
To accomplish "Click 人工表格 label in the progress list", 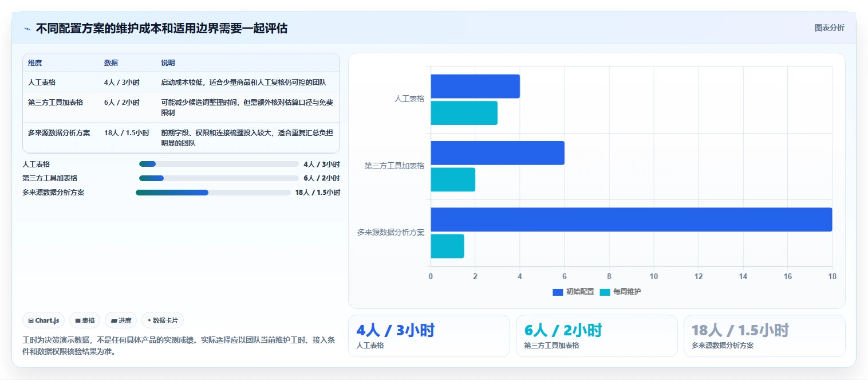I will 36,164.
